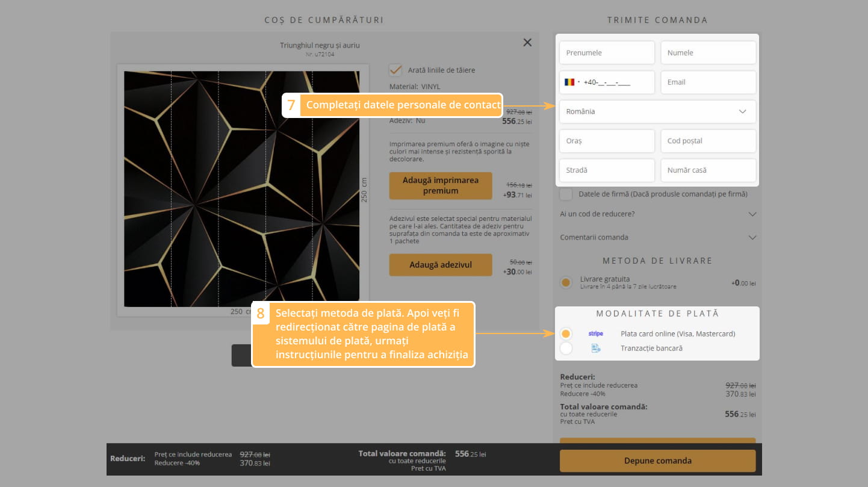Click the Stripe payment logo

pyautogui.click(x=595, y=333)
